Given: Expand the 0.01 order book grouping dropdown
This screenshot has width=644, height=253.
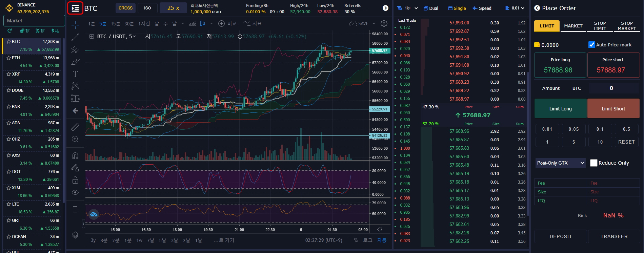Looking at the screenshot, I should click(515, 8).
